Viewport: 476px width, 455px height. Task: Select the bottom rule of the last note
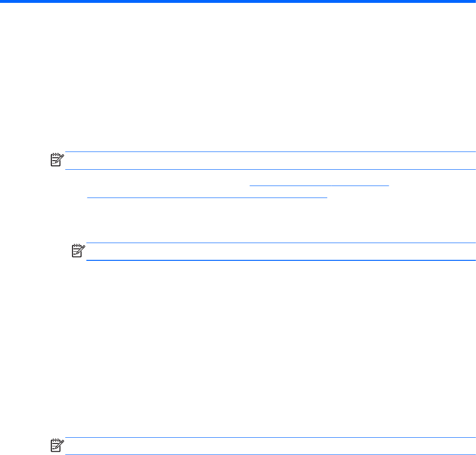[x=271, y=455]
